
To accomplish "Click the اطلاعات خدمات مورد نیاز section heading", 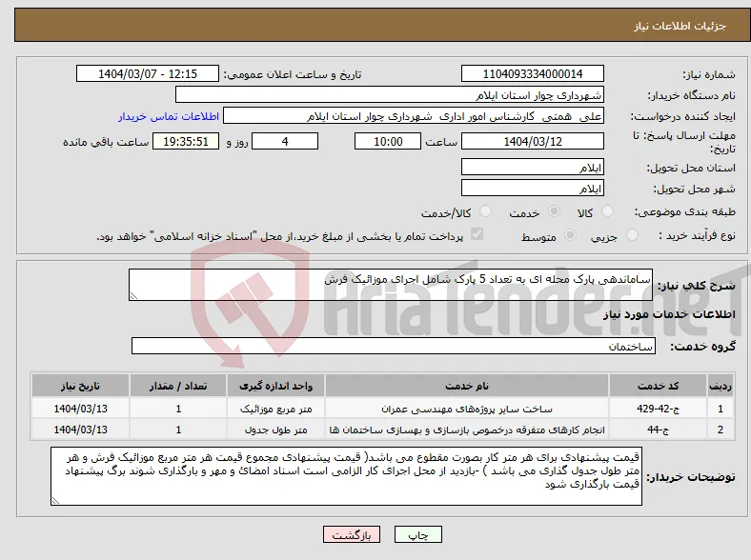I will coord(669,314).
